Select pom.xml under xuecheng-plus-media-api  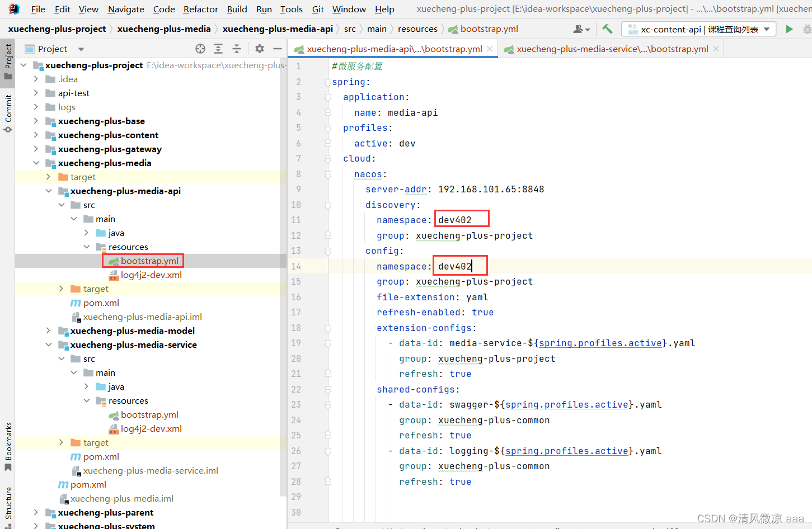pyautogui.click(x=101, y=303)
